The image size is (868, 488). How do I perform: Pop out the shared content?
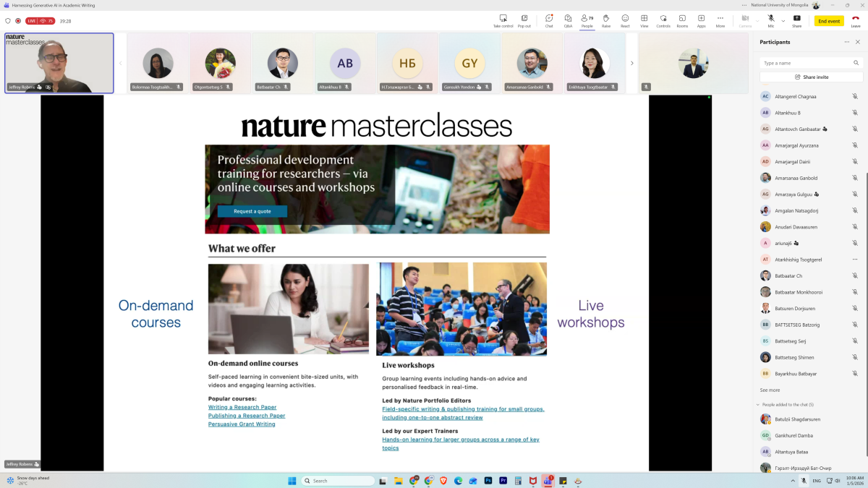[524, 20]
